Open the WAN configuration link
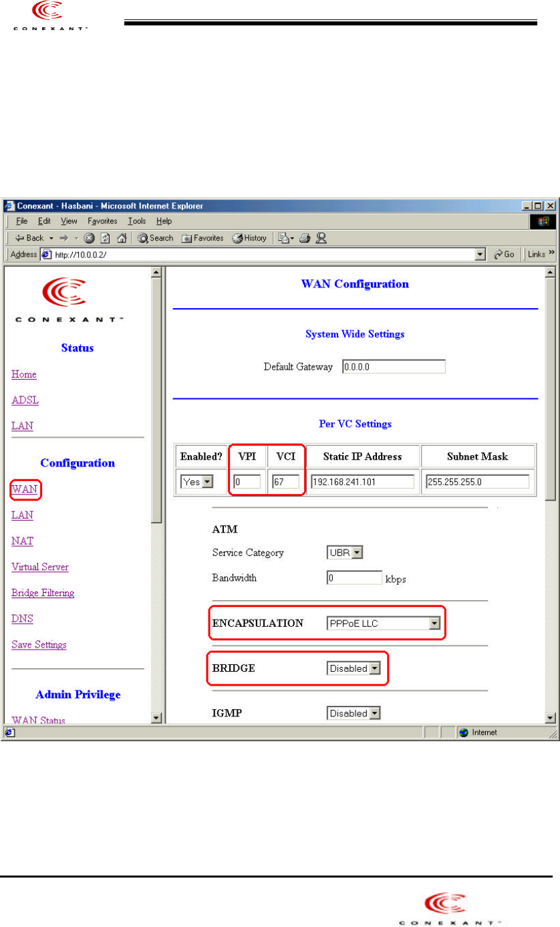560x927 pixels. point(24,490)
